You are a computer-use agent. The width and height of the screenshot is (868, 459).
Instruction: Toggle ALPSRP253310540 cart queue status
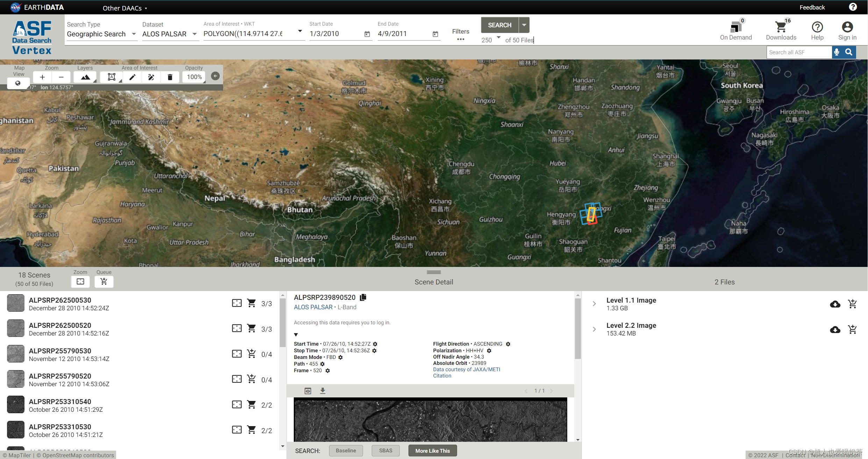tap(251, 404)
